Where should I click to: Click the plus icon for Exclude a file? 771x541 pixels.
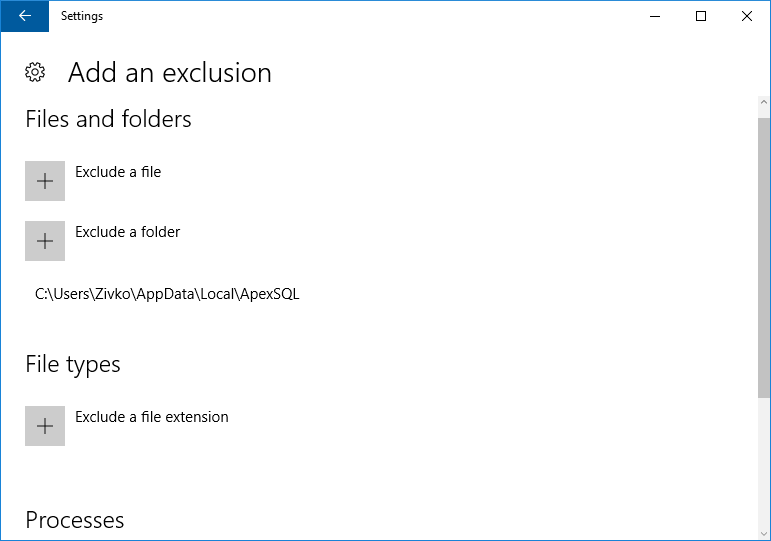pos(45,181)
